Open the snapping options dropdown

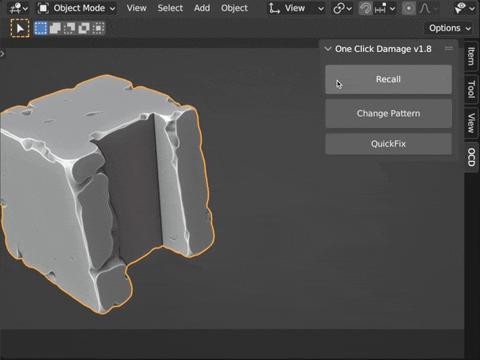(x=385, y=8)
